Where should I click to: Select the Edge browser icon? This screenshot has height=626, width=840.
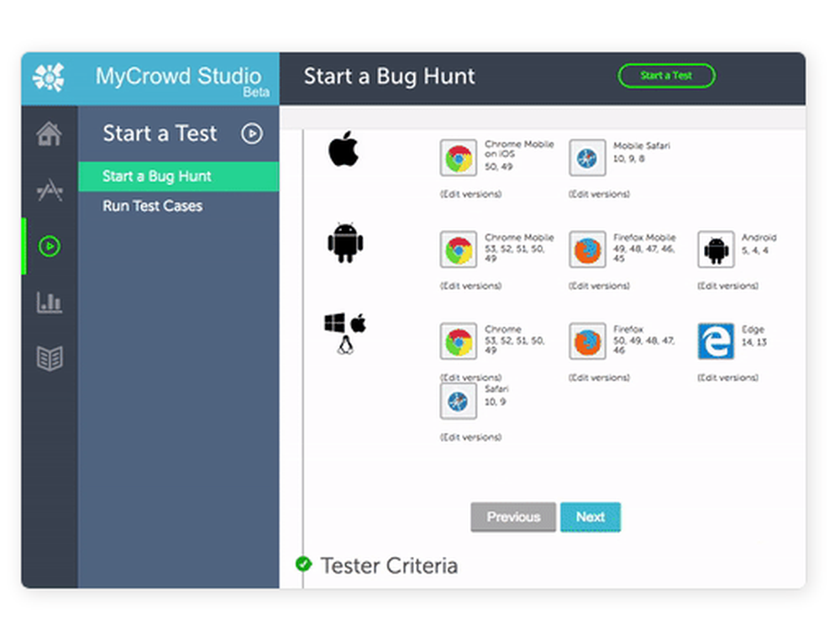[x=716, y=341]
